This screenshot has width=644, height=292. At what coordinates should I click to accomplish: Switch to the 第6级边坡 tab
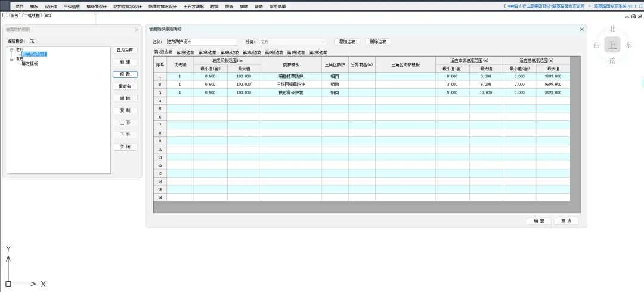pyautogui.click(x=274, y=52)
